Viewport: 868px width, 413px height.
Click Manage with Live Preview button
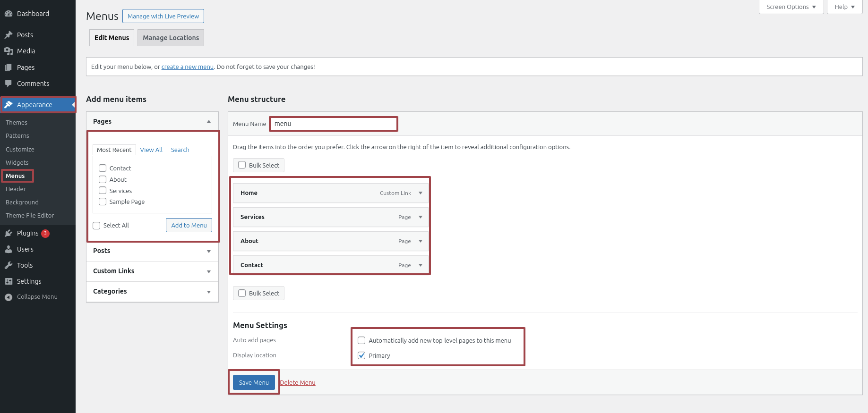[x=163, y=16]
